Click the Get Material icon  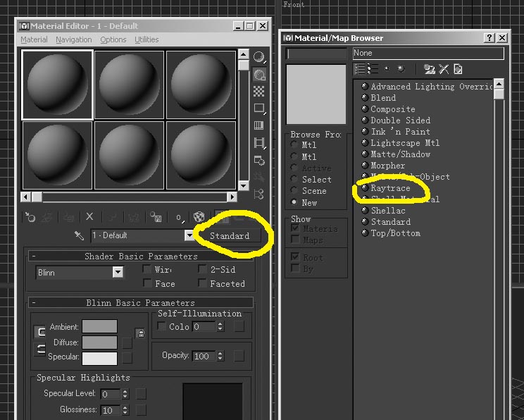click(30, 217)
